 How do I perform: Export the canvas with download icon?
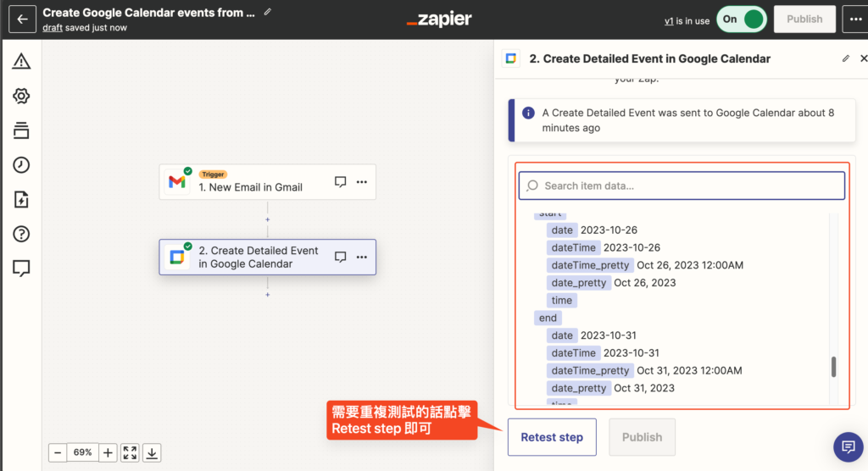(152, 452)
